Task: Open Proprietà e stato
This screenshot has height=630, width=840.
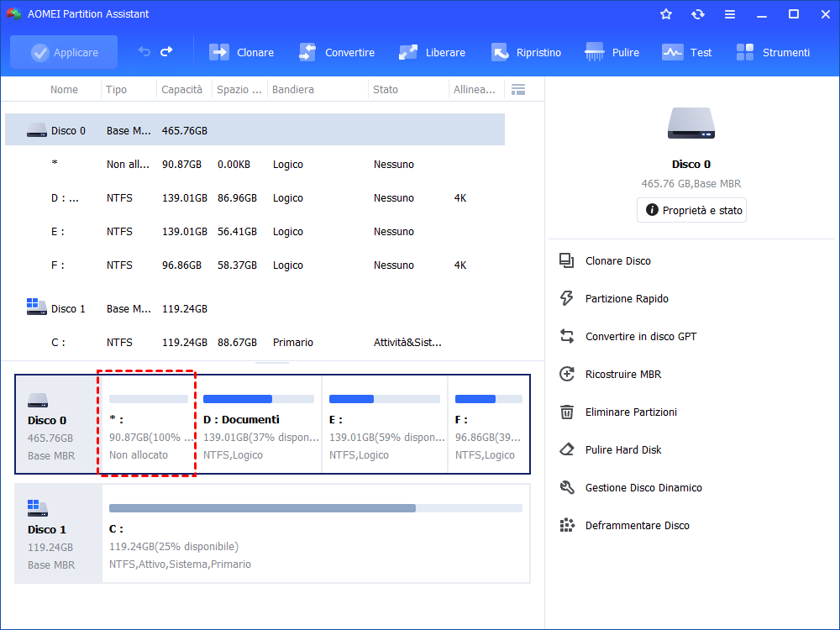Action: pos(691,210)
